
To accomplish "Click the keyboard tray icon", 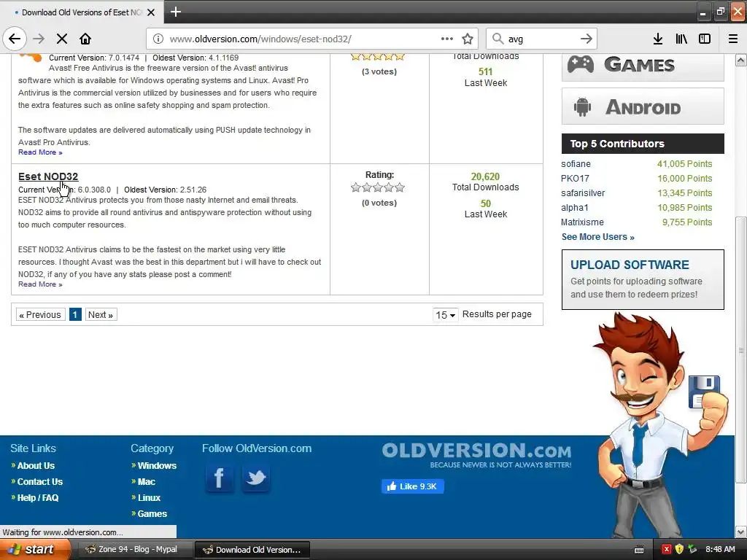I will (639, 550).
